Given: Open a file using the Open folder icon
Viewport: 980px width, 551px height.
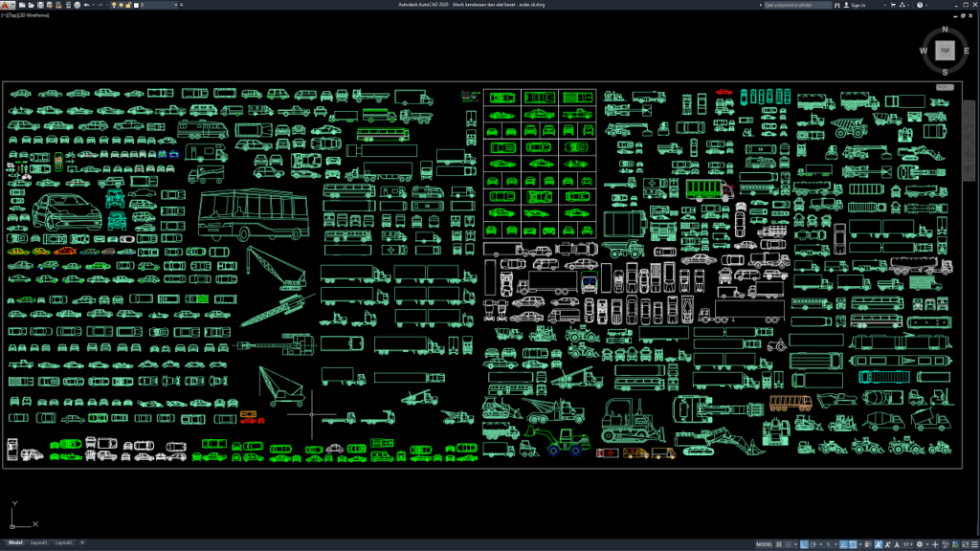Looking at the screenshot, I should [30, 6].
